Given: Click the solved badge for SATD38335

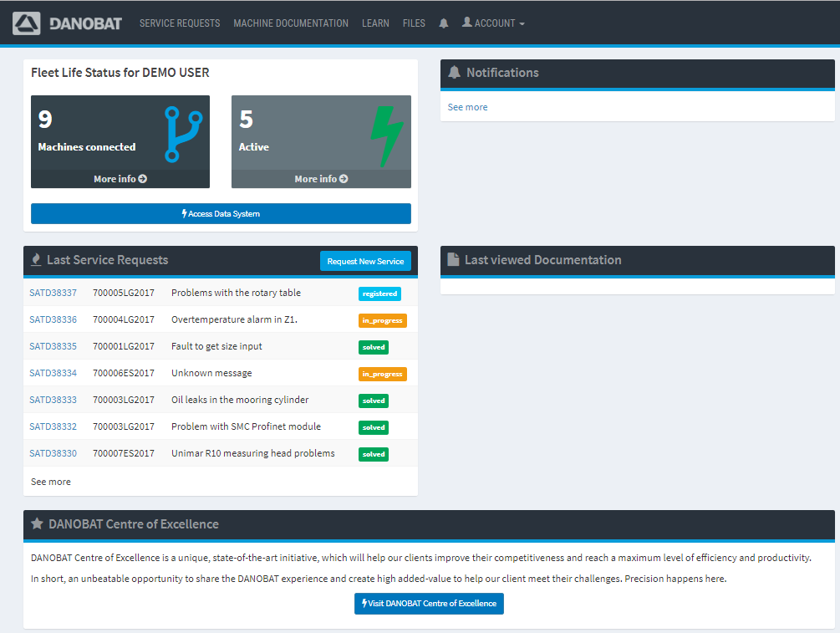Looking at the screenshot, I should (x=374, y=347).
